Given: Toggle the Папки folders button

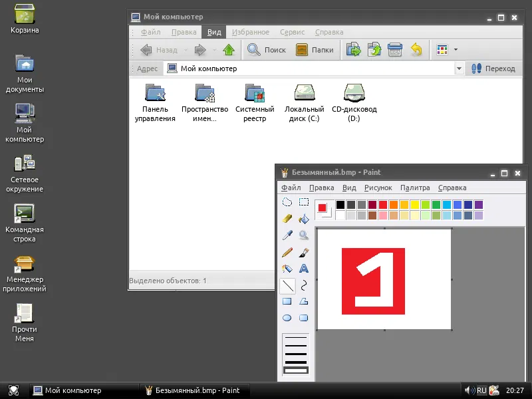Looking at the screenshot, I should click(x=315, y=50).
